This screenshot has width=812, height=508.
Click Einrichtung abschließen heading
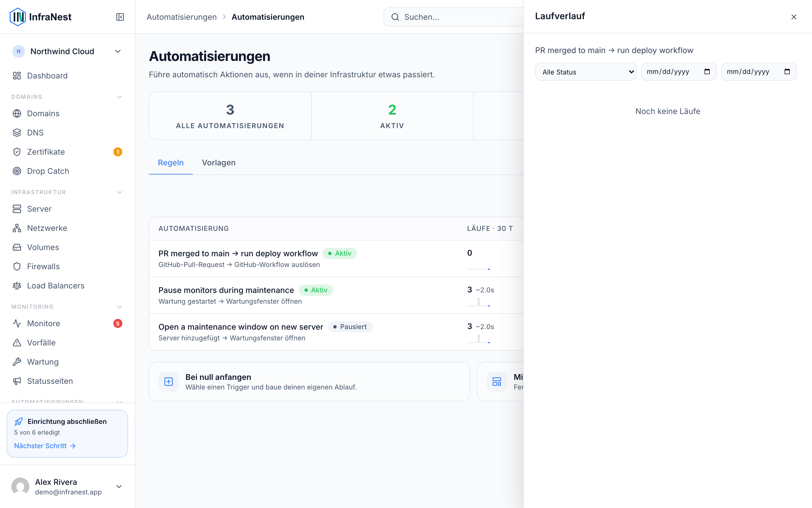(x=67, y=421)
